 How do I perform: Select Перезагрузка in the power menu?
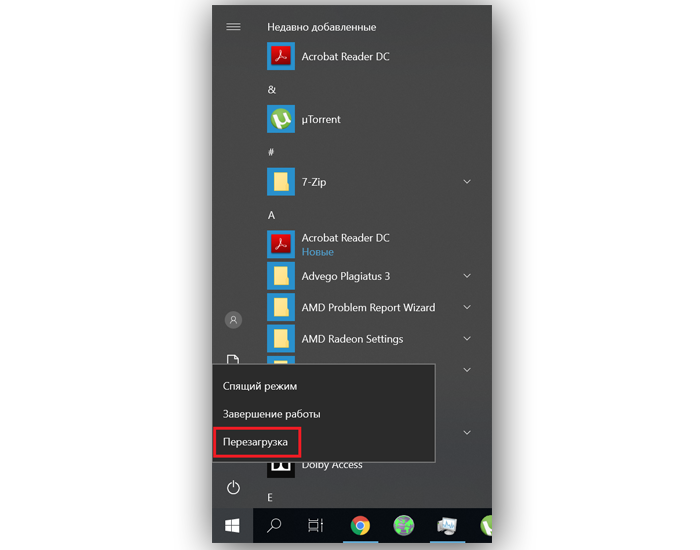tap(258, 442)
